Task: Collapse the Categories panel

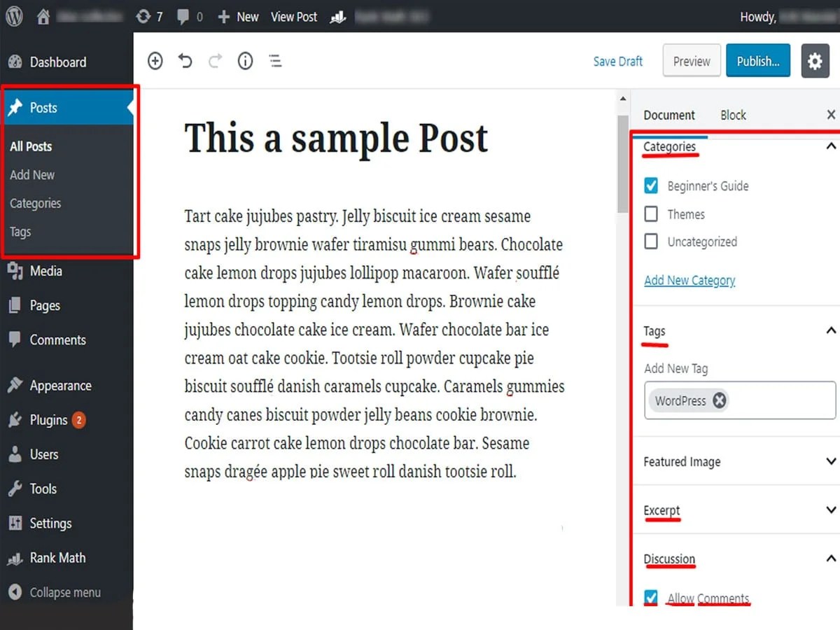Action: pos(830,146)
